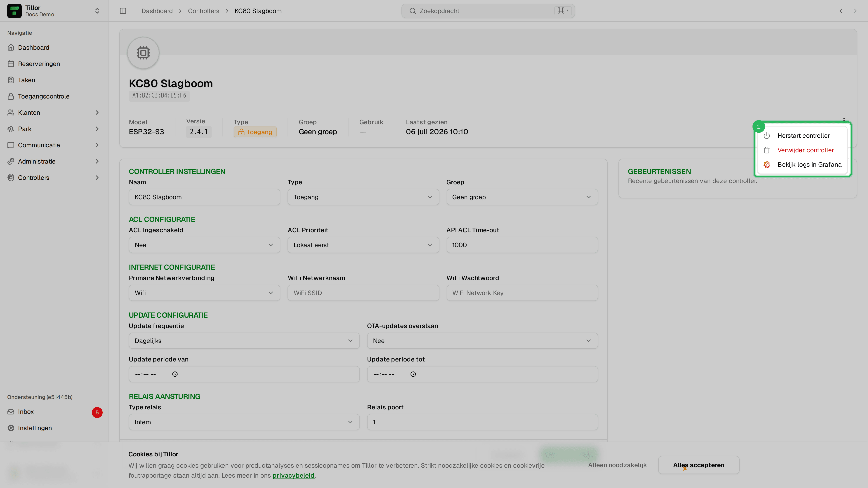
Task: Open Toegangscontrole in the sidebar
Action: tap(54, 96)
